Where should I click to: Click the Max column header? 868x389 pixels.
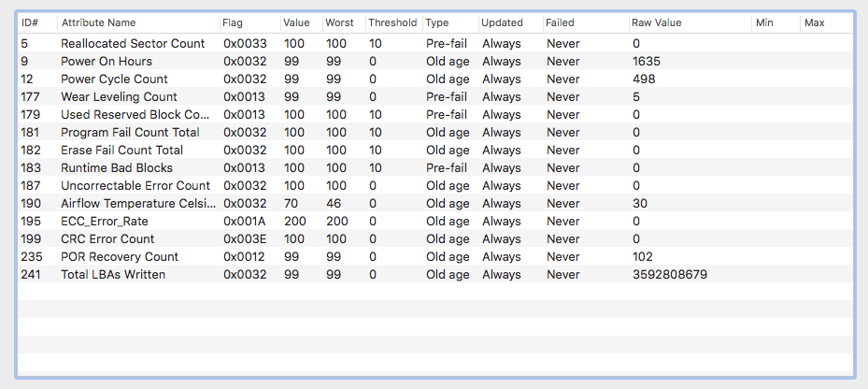click(x=826, y=22)
